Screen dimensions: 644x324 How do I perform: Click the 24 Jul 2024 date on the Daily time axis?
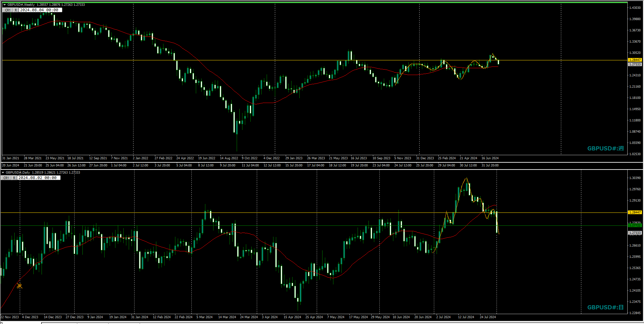pos(488,317)
